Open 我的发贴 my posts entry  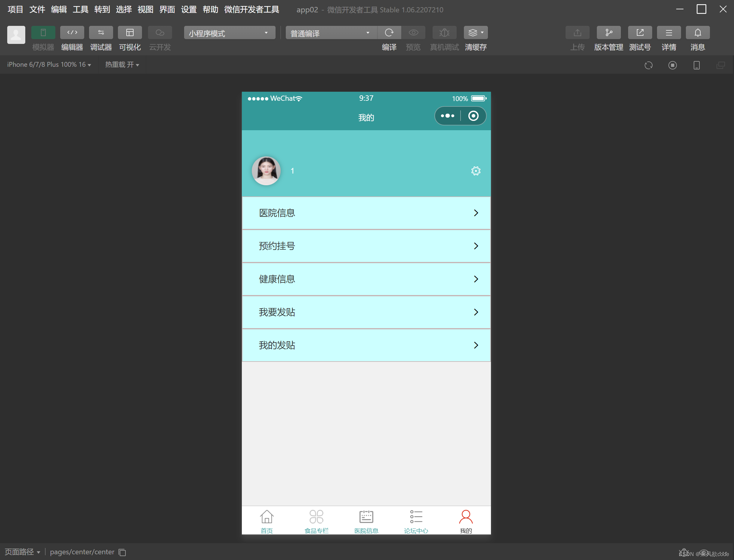[x=366, y=345]
